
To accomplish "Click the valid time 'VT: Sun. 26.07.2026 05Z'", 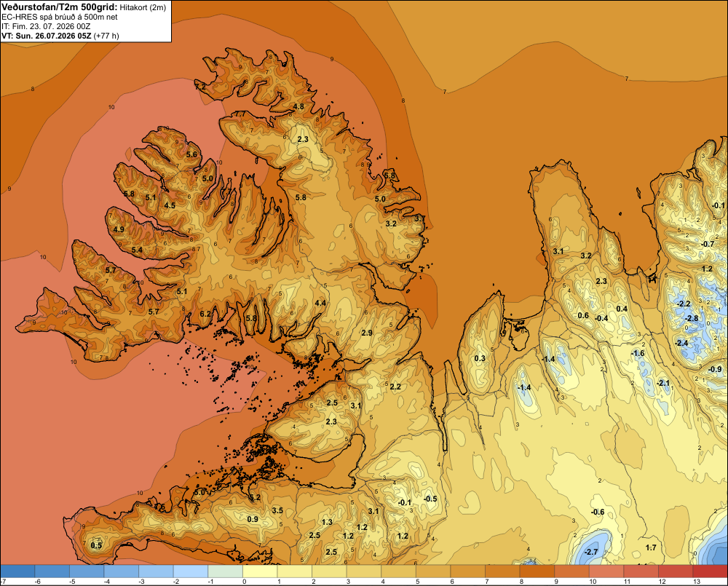I will click(x=47, y=36).
